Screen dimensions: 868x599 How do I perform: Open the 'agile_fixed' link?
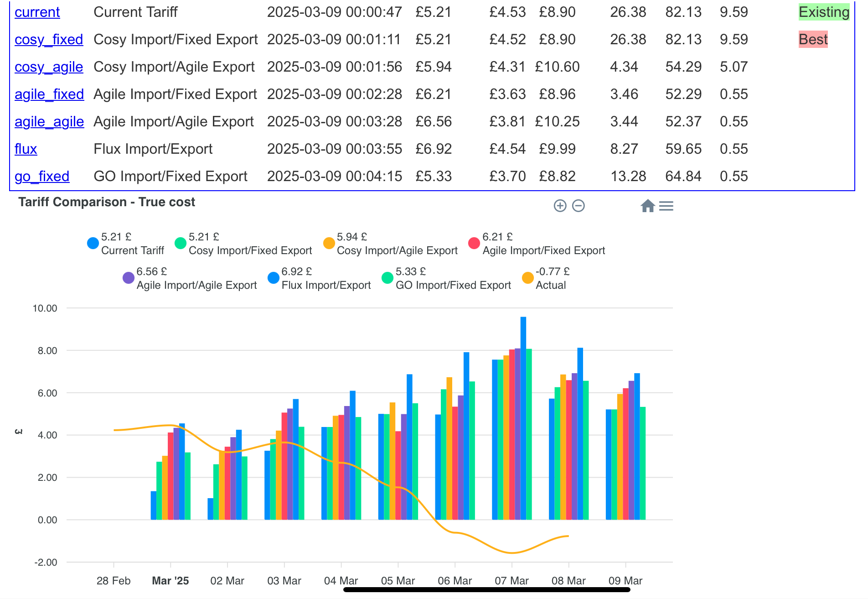point(49,94)
